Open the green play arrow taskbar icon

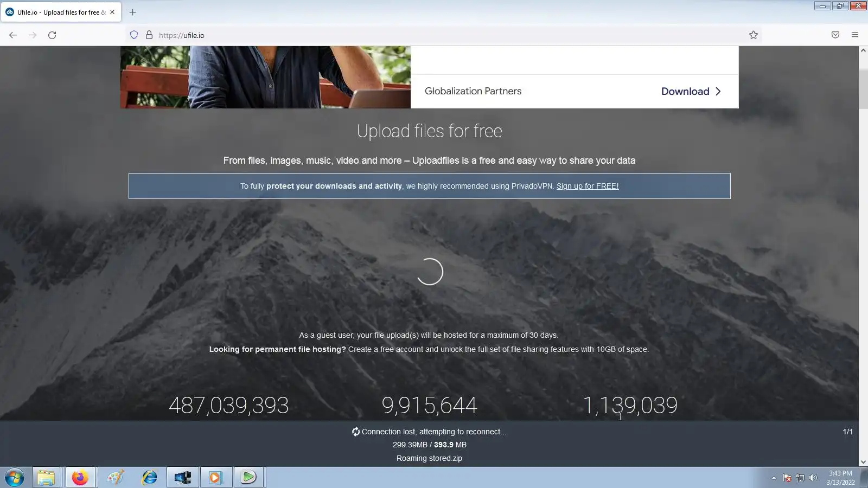tap(249, 478)
